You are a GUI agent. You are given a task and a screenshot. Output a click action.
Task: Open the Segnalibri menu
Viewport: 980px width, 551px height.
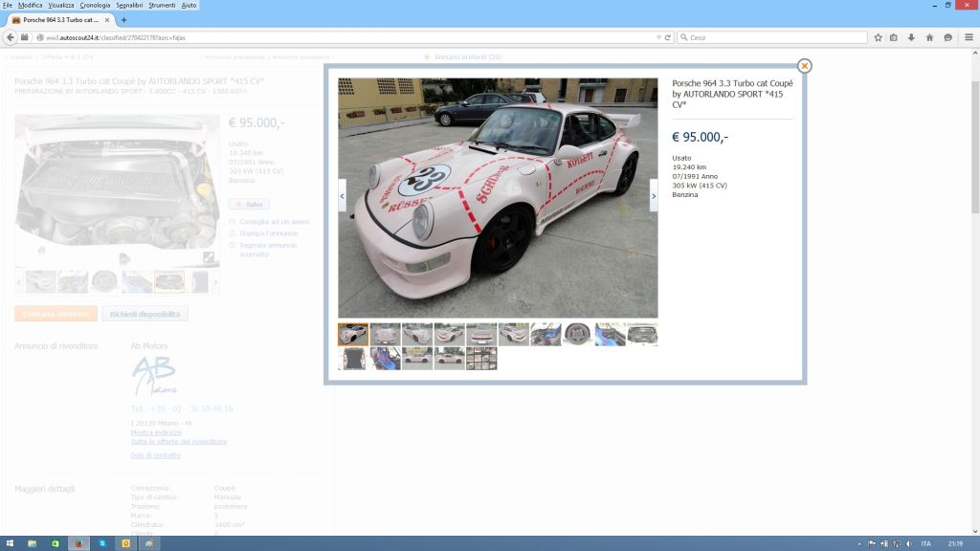click(129, 5)
